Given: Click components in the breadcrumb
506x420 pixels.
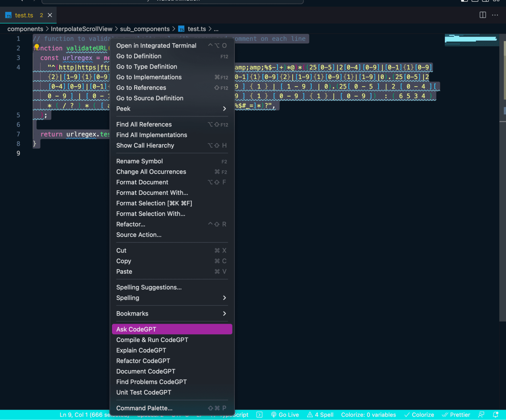Looking at the screenshot, I should click(25, 29).
